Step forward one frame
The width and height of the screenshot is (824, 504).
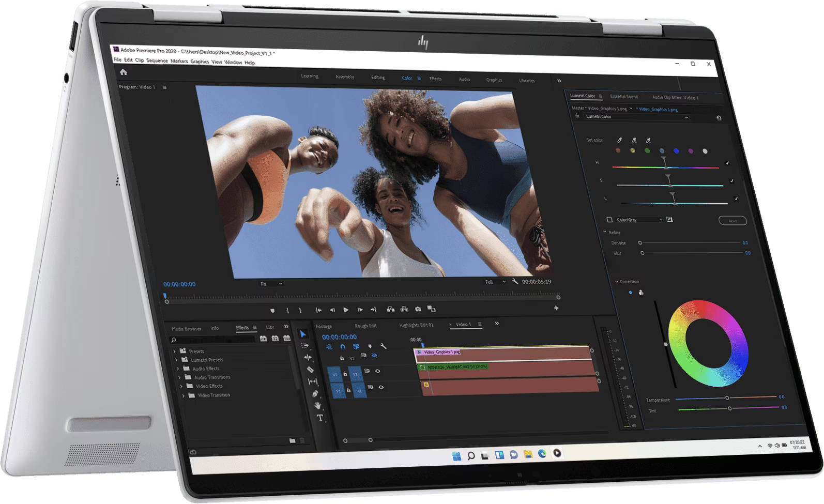[360, 310]
